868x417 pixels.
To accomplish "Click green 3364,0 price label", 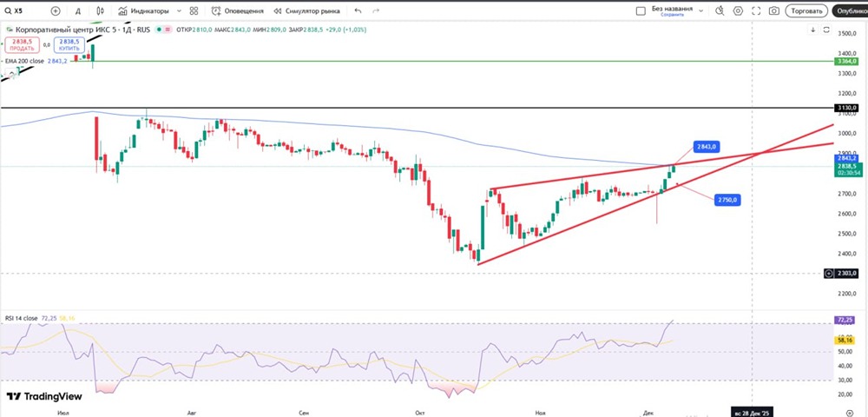I will pos(846,62).
